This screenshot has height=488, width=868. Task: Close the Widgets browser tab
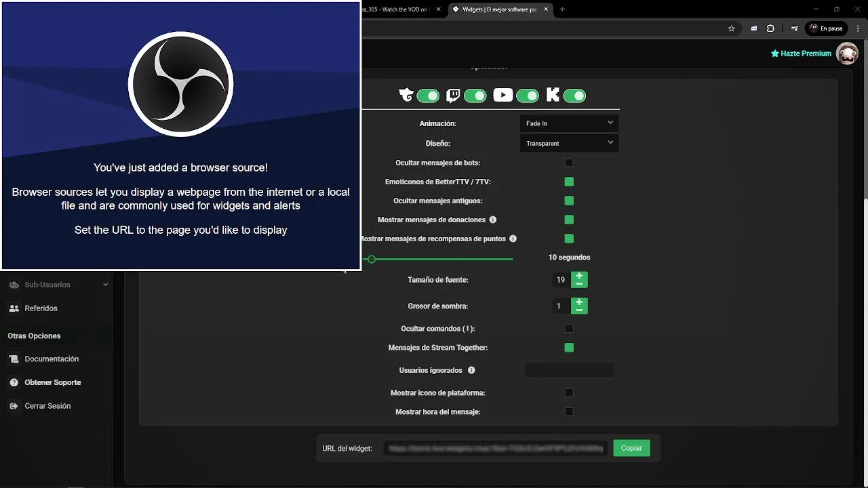pos(547,9)
